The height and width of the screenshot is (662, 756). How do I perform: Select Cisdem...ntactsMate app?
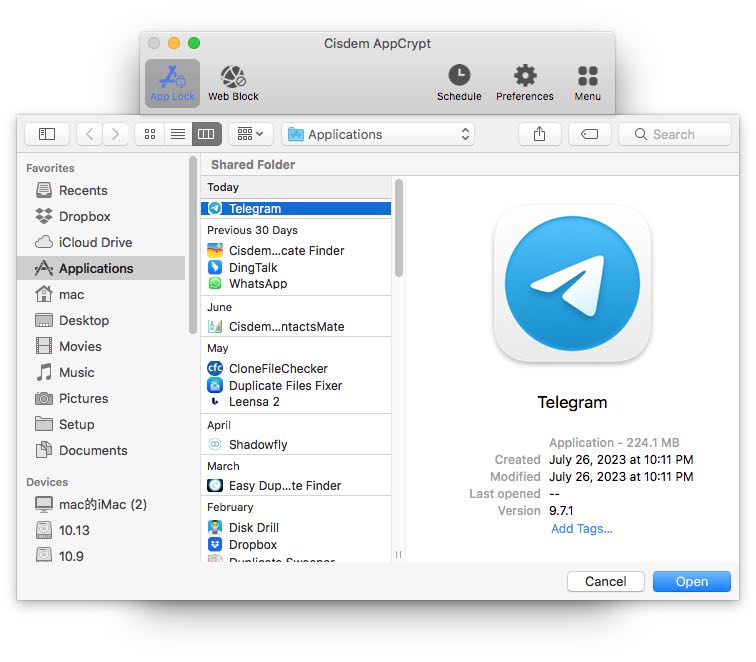(x=296, y=326)
